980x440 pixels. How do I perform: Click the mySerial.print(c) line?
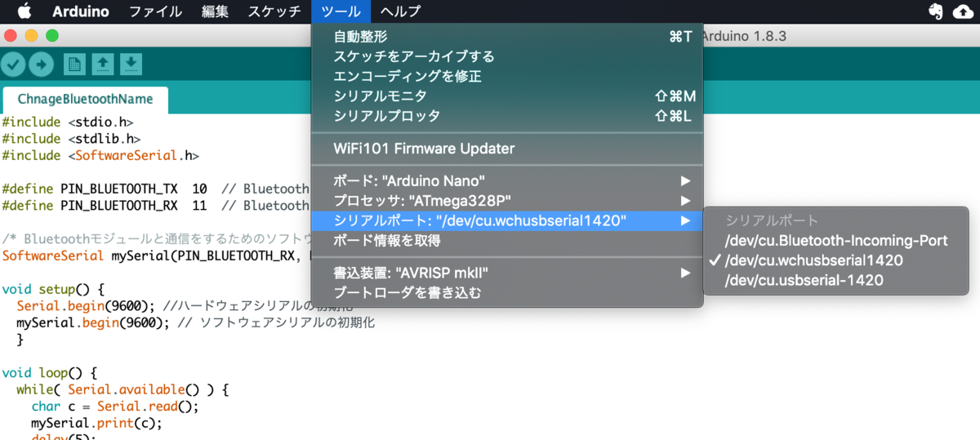pyautogui.click(x=96, y=423)
